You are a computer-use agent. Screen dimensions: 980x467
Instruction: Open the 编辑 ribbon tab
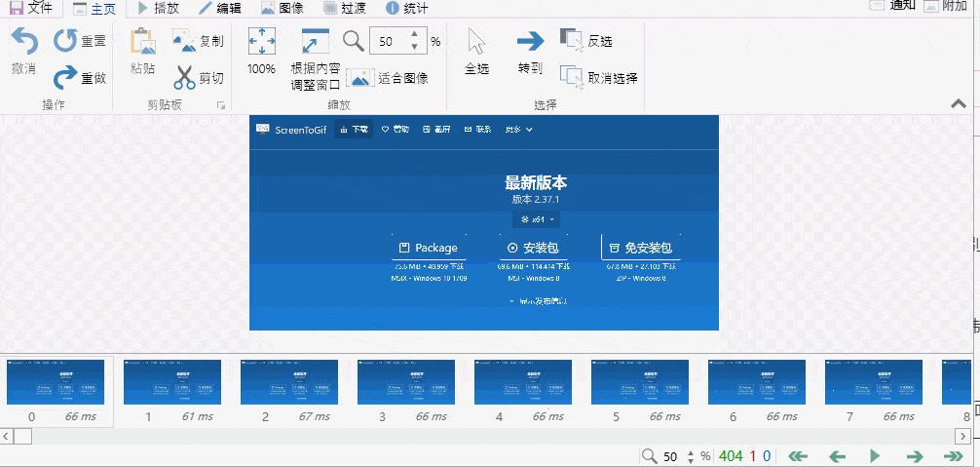[220, 8]
